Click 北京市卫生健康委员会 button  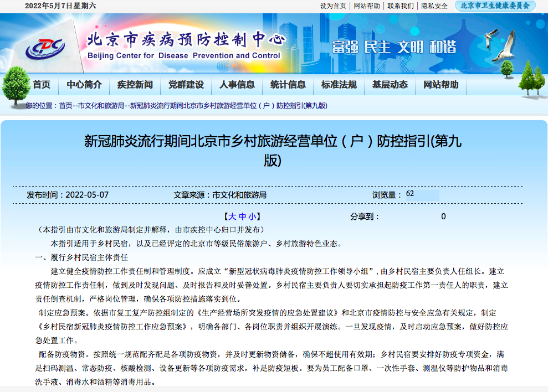point(495,6)
